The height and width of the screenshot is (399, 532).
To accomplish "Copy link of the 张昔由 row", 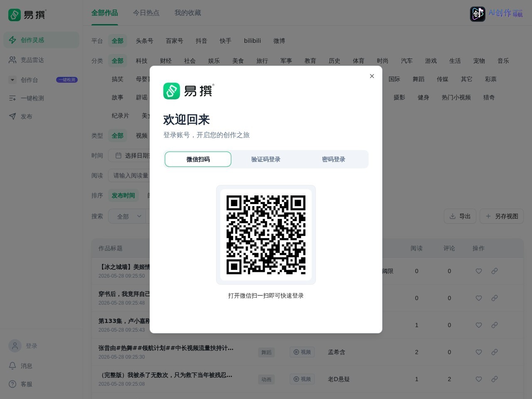I will tap(495, 352).
